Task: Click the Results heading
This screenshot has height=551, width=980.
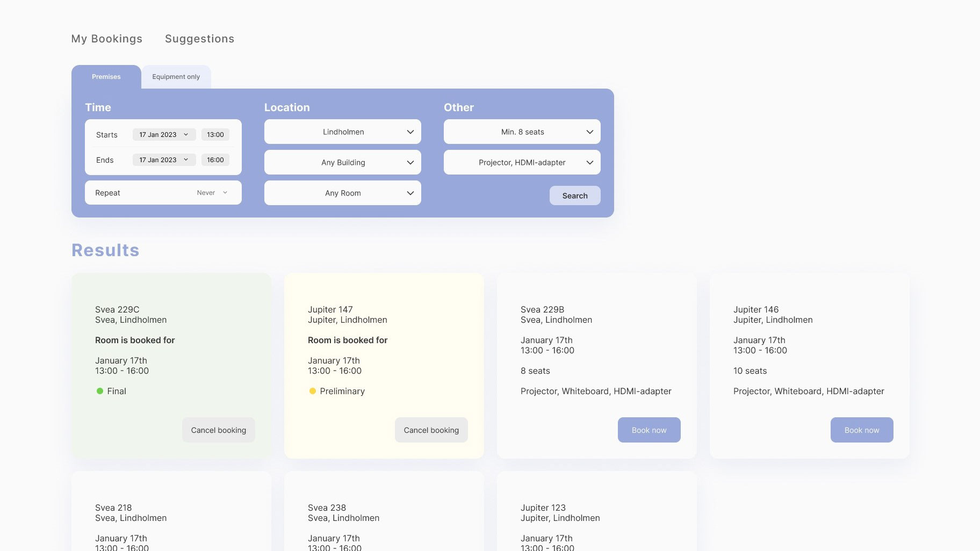Action: 105,250
